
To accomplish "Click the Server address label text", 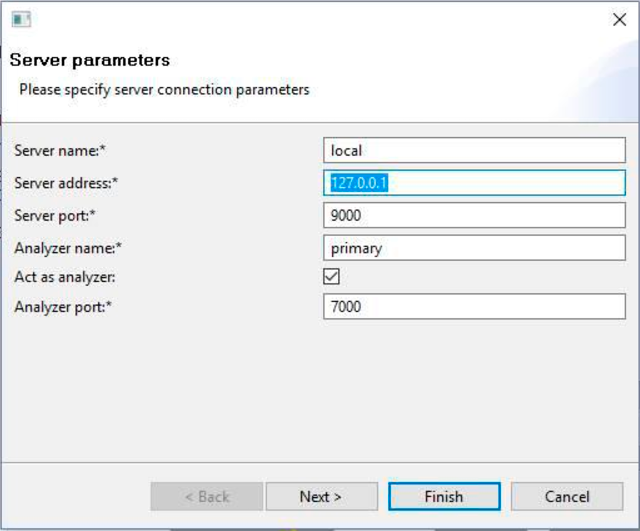I will [x=66, y=183].
